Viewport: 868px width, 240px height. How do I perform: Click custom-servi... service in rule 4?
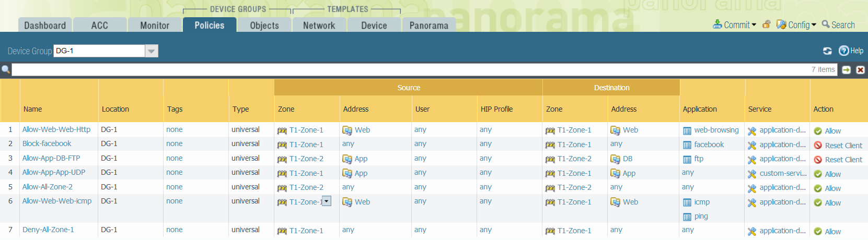[x=783, y=173]
